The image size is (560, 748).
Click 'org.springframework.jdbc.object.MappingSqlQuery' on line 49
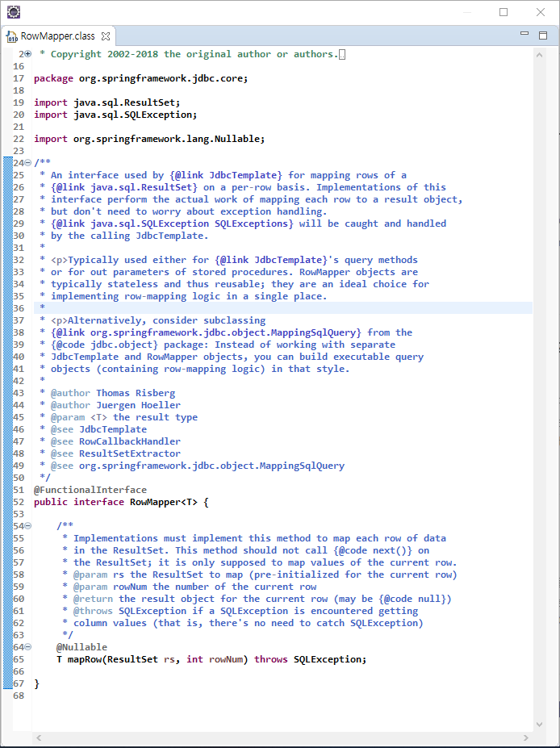coord(211,466)
